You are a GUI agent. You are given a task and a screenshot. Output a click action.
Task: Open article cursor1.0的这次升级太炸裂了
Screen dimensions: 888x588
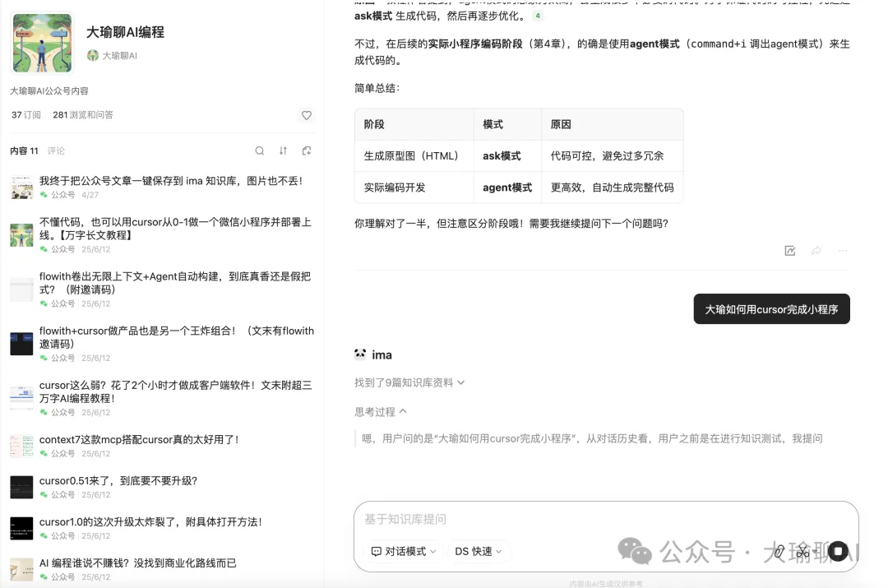coord(150,521)
